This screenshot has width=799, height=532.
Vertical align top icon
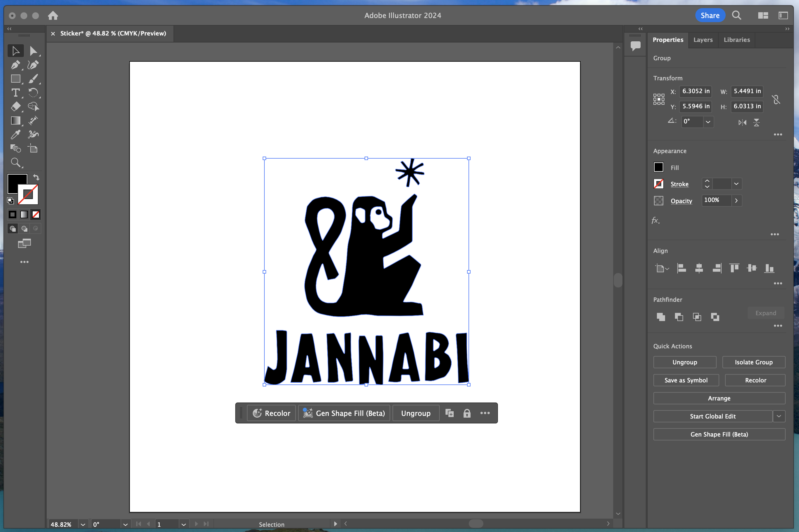tap(734, 268)
